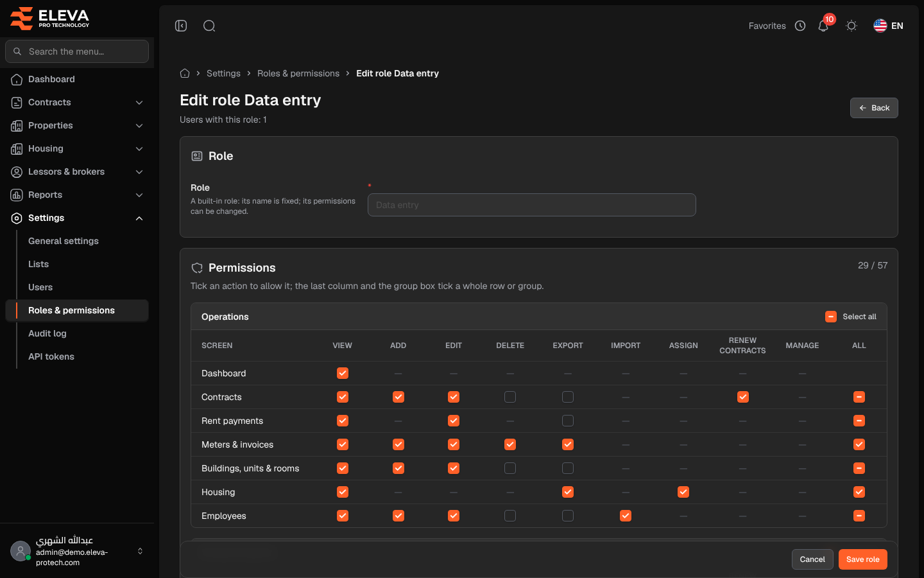924x578 pixels.
Task: Toggle light/dark theme sun icon
Action: click(851, 26)
